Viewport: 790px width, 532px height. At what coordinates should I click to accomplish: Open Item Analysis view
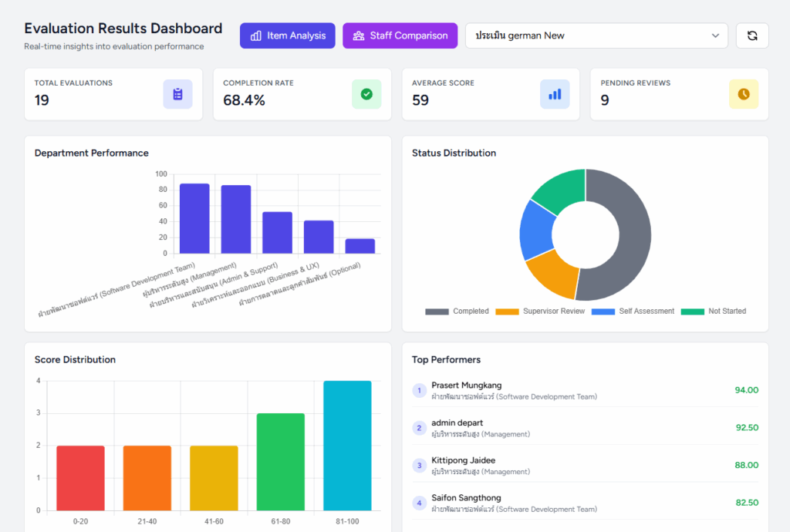287,35
